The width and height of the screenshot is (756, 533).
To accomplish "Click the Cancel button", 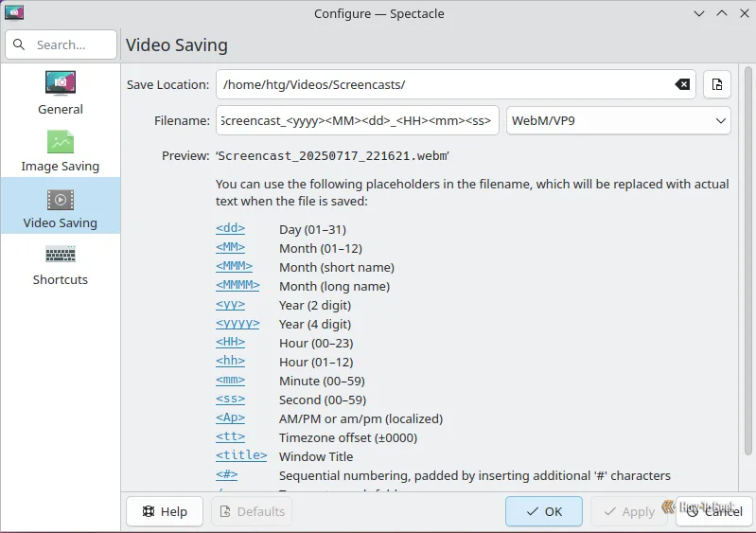I will point(714,511).
